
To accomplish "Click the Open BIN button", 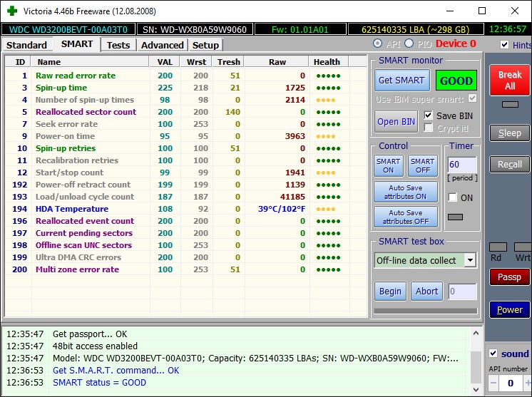I will [x=396, y=122].
